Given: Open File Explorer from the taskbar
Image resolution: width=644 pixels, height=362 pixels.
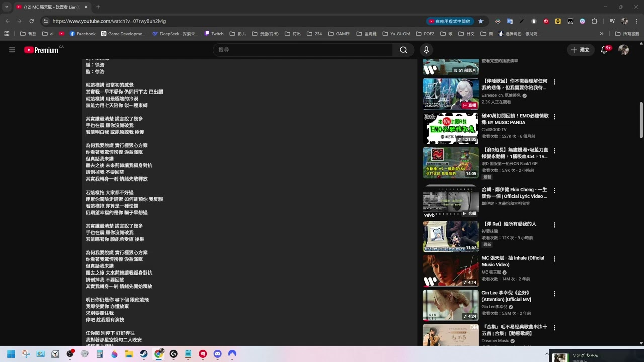Looking at the screenshot, I should (x=129, y=354).
